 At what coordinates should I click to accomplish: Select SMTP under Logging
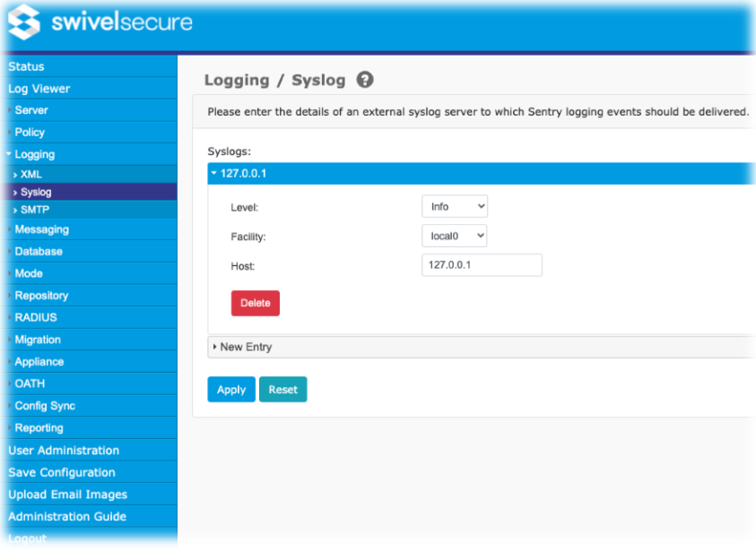point(35,210)
